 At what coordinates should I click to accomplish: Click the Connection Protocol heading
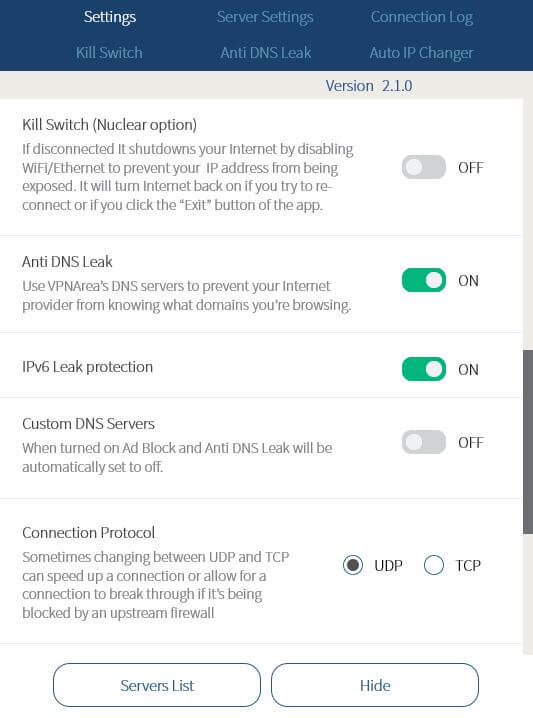pos(88,533)
